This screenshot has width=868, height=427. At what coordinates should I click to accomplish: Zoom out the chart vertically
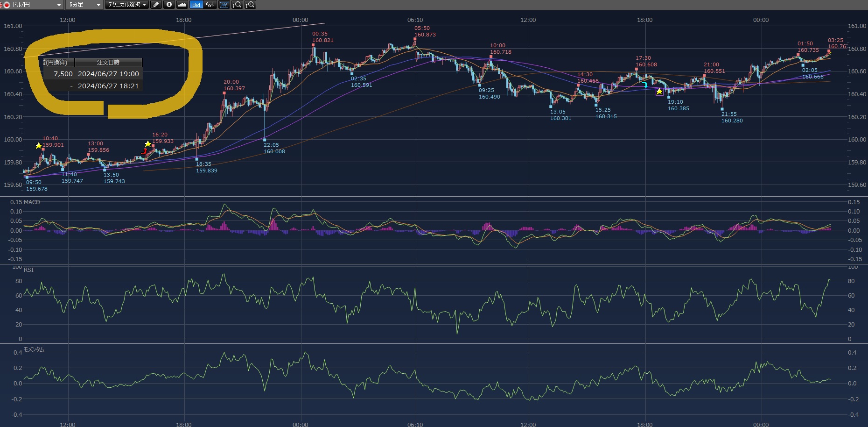click(237, 5)
